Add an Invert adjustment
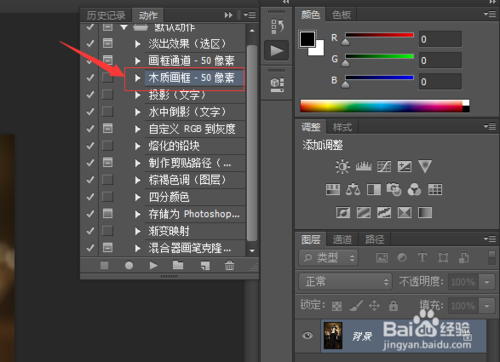 tap(343, 212)
